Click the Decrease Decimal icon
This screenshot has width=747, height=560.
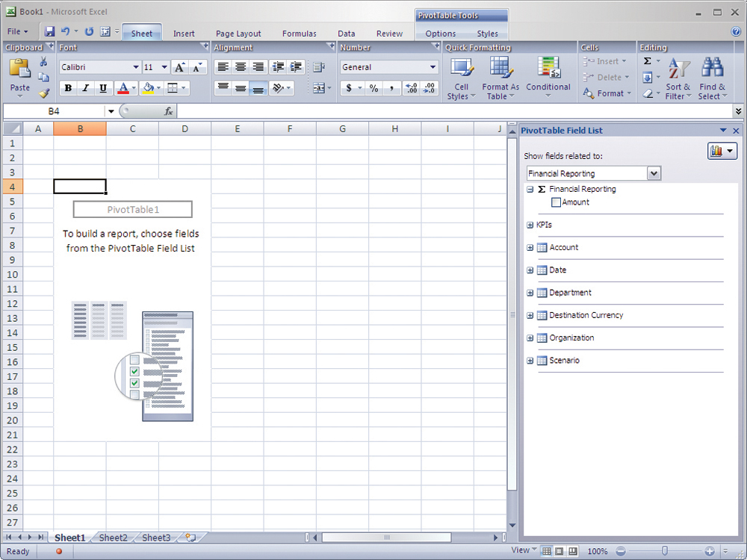(429, 88)
